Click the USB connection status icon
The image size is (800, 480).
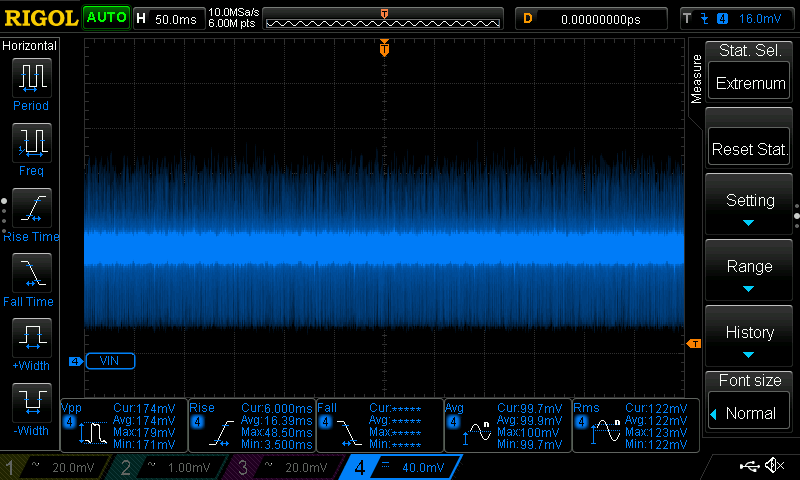[x=749, y=465]
